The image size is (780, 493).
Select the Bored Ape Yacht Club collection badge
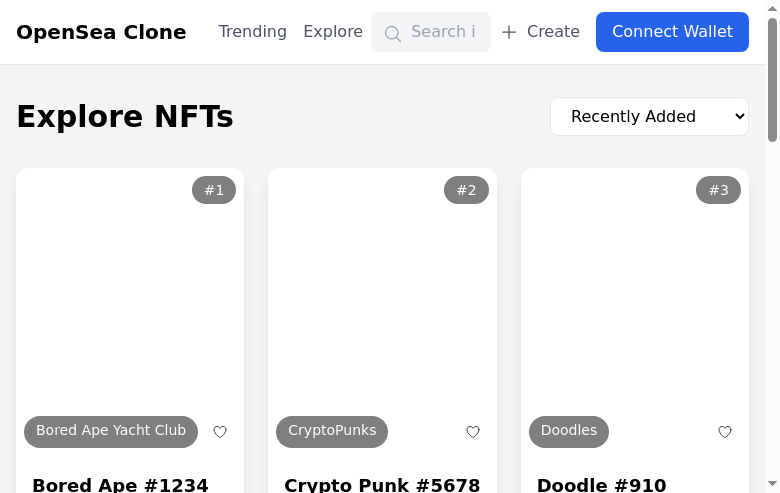pyautogui.click(x=111, y=431)
